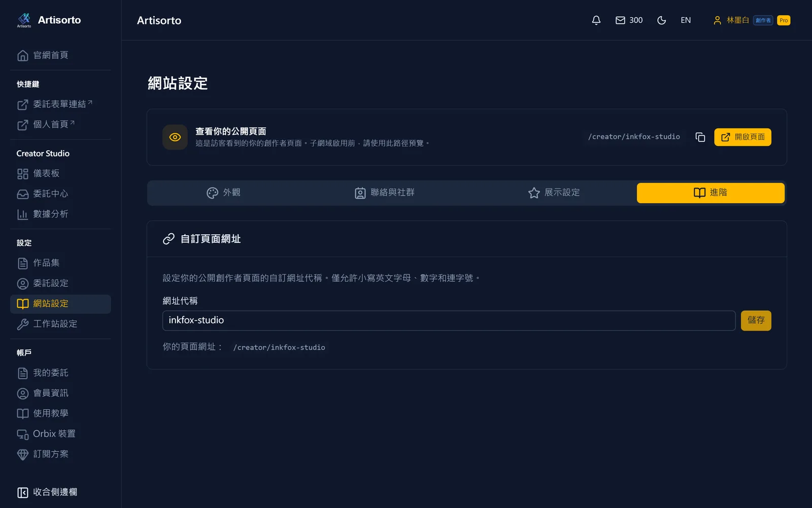Switch to the 展示設定 tab
Viewport: 812px width, 508px height.
click(x=554, y=193)
